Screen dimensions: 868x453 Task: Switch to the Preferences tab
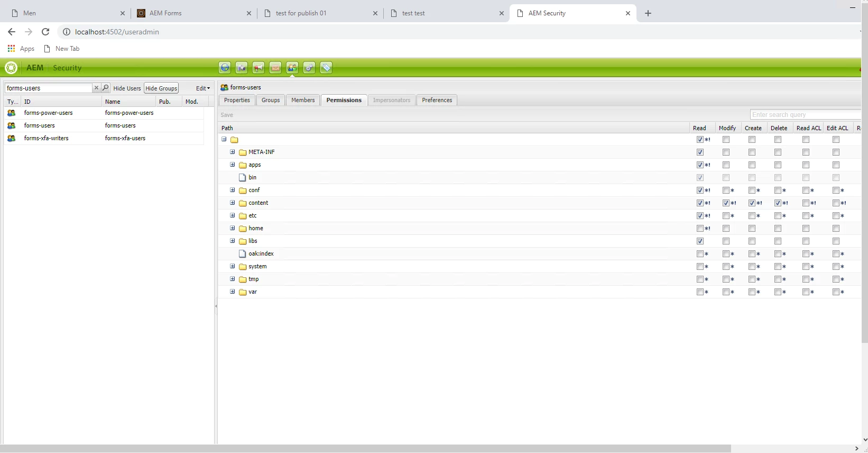[437, 100]
